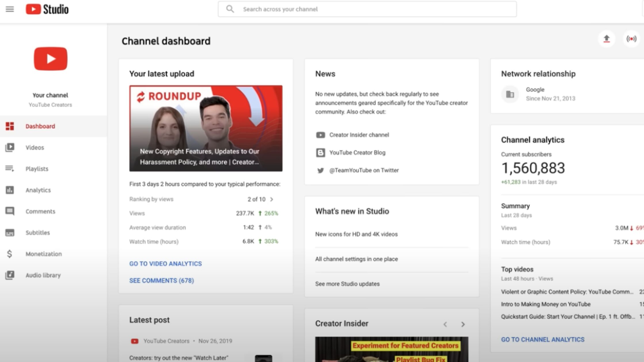Viewport: 644px width, 362px height.
Task: Open 'New icons for HD and 4K videos'
Action: 356,234
